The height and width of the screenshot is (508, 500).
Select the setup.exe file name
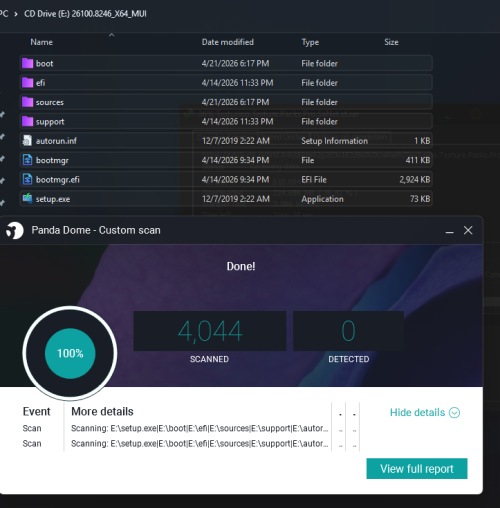point(53,199)
